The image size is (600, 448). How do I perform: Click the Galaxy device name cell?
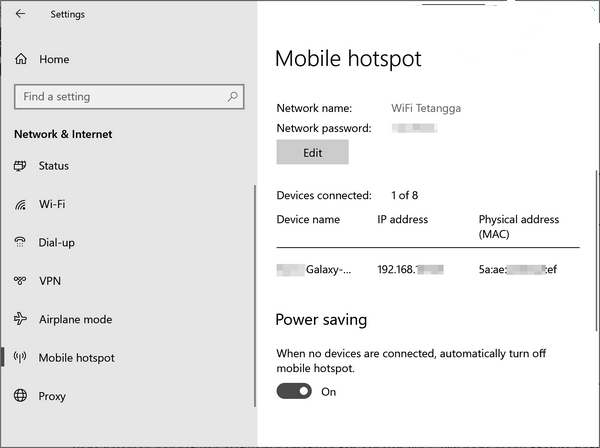coord(314,270)
